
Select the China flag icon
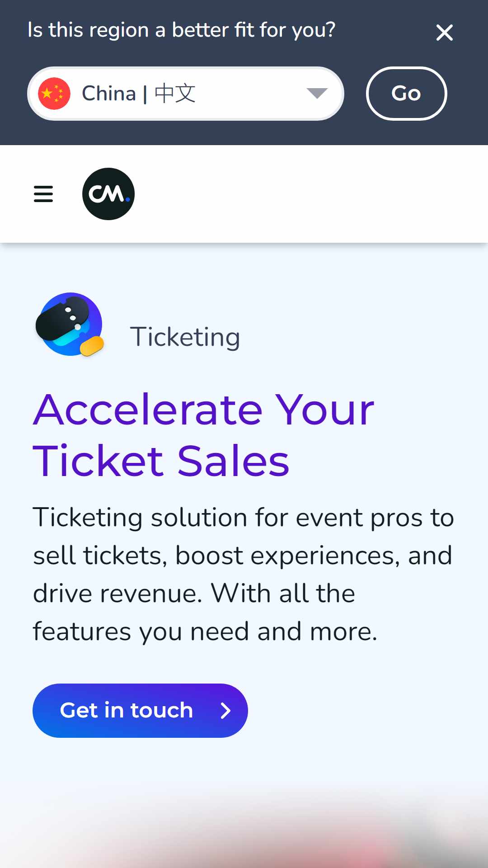pos(54,94)
